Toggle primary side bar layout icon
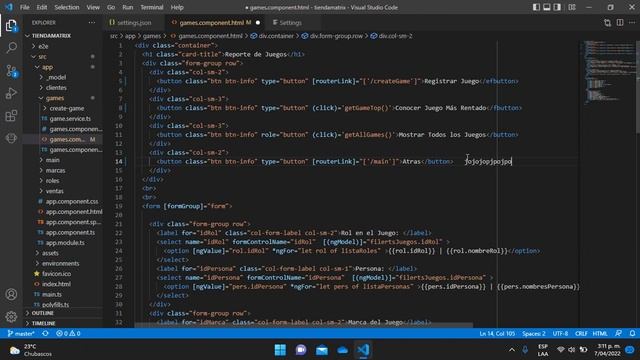The width and height of the screenshot is (640, 360). (536, 7)
